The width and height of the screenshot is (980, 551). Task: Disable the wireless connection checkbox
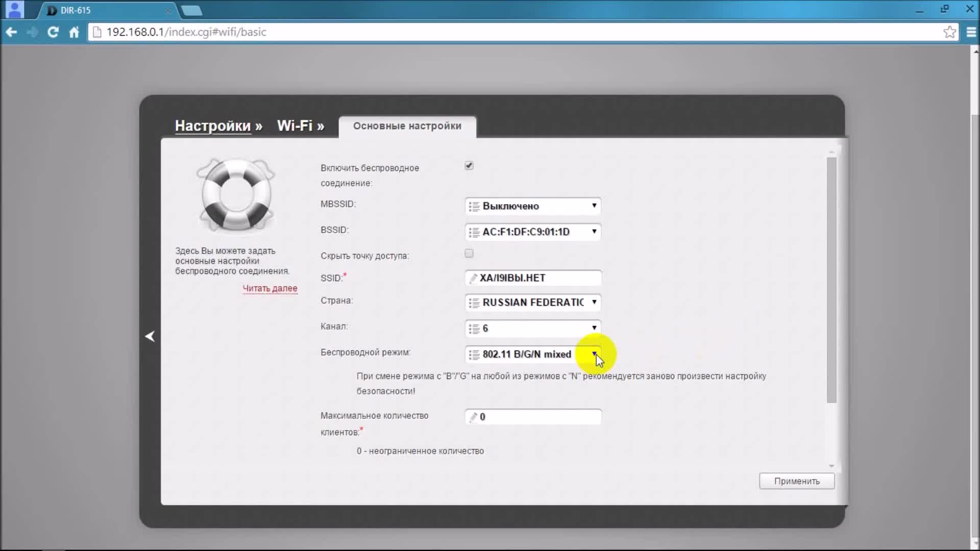point(469,166)
